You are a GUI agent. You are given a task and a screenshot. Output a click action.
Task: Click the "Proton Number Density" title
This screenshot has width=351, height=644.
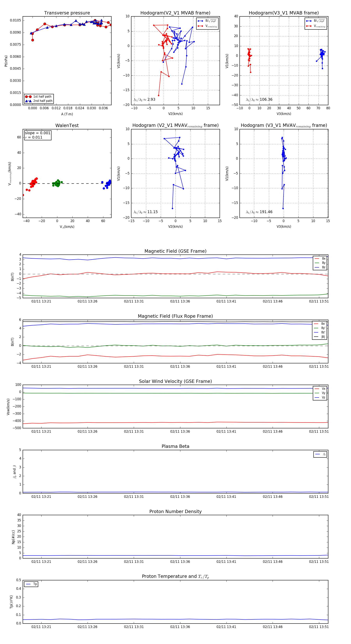tap(175, 511)
